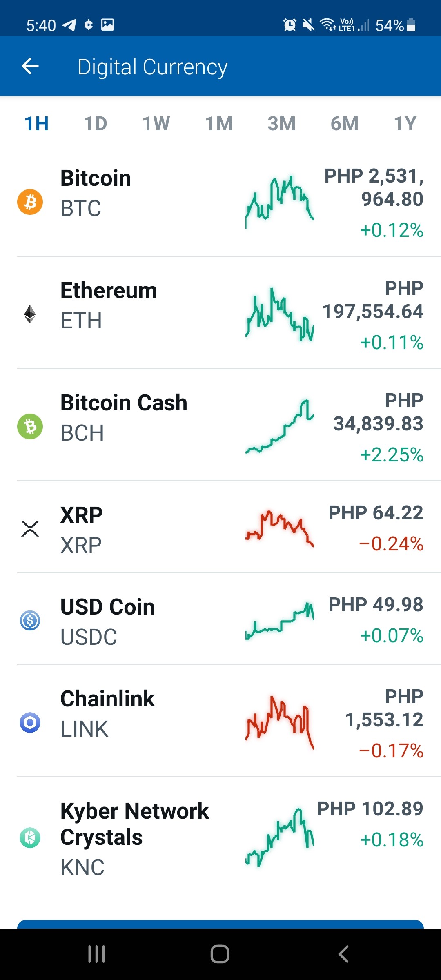Tap the Ethereum diamond icon
441x980 pixels.
pyautogui.click(x=30, y=314)
